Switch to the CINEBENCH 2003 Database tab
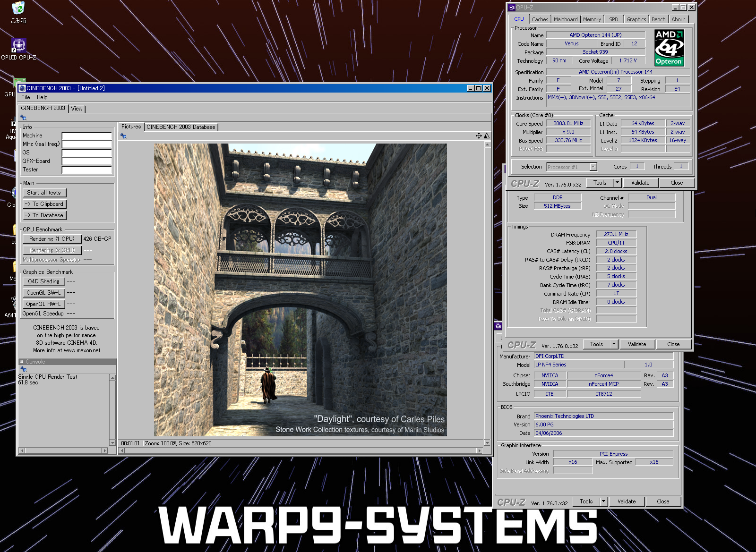The height and width of the screenshot is (552, 756). point(181,127)
